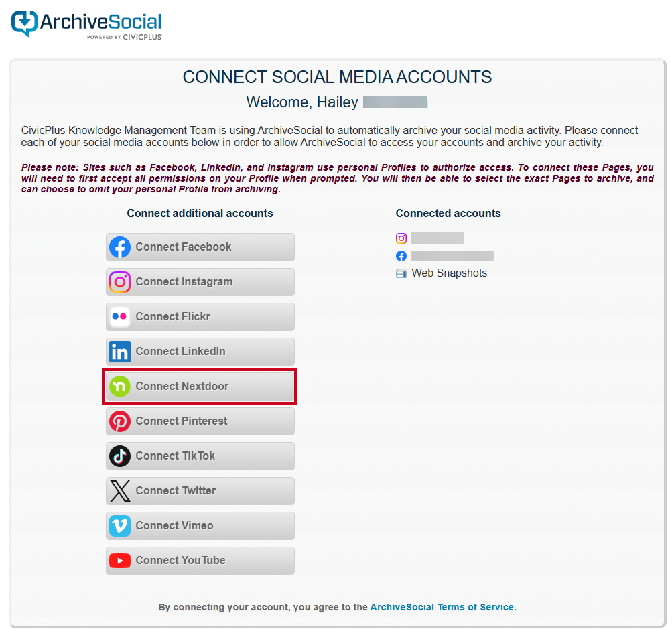672x629 pixels.
Task: Click the TikTok logo icon
Action: 119,456
